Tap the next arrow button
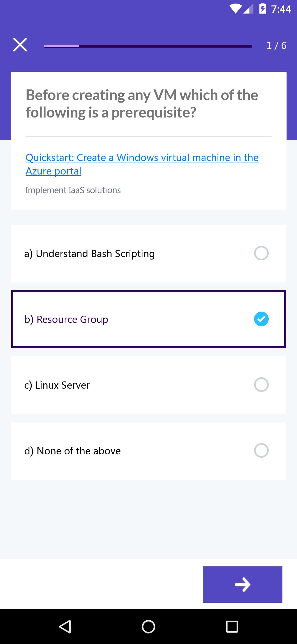The width and height of the screenshot is (297, 644). [243, 584]
